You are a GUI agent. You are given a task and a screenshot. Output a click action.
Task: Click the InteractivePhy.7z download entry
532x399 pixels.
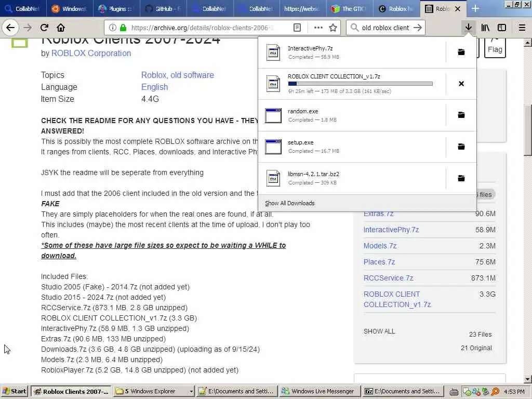coord(352,52)
